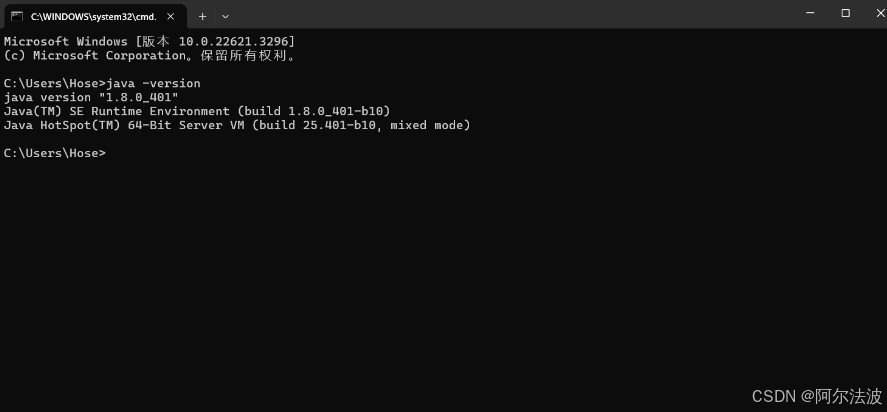Click the cmd icon in the terminal tab
Viewport: 887px width, 412px height.
tap(17, 16)
